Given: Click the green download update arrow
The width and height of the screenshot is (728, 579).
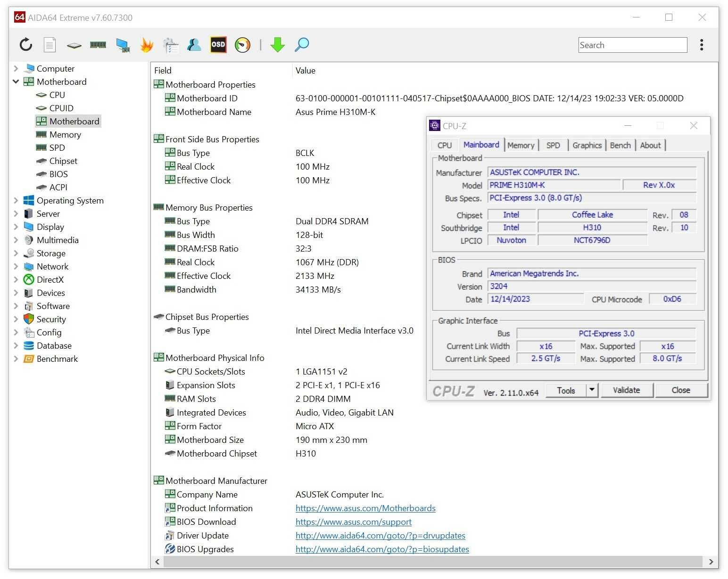Looking at the screenshot, I should (278, 45).
